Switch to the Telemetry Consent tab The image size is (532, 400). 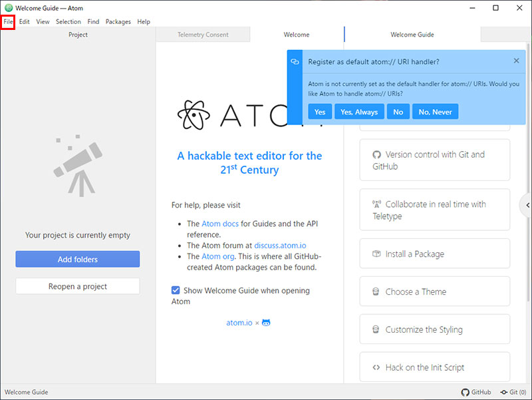tap(203, 35)
